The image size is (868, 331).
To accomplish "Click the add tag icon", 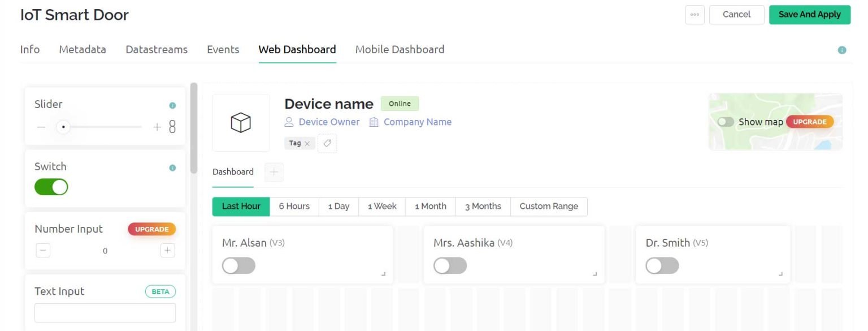I will pyautogui.click(x=327, y=144).
